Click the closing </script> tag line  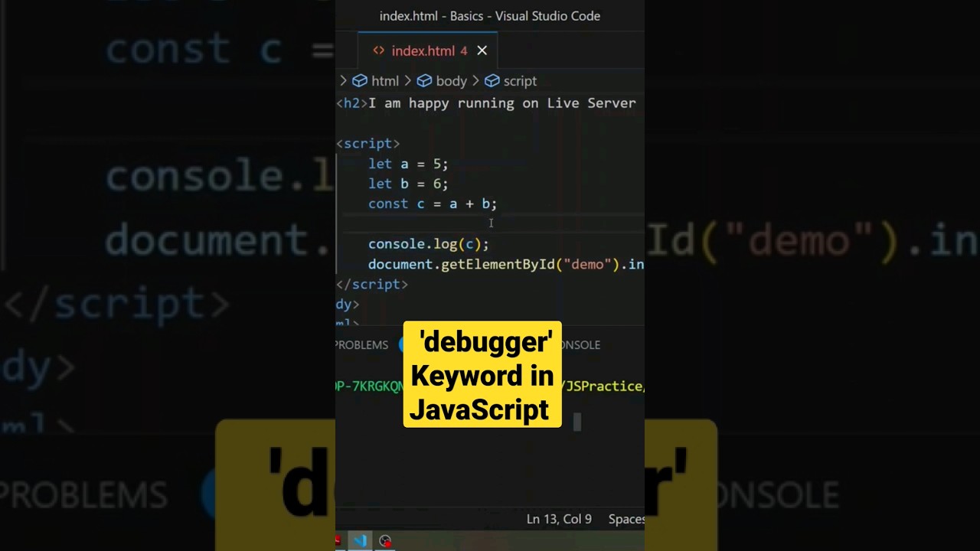(x=372, y=284)
